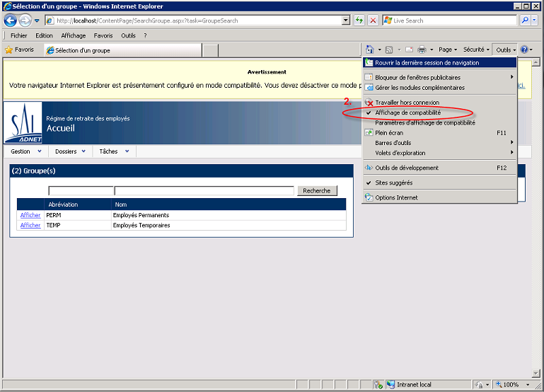Toggle Sites suggérés menu option
Image resolution: width=544 pixels, height=392 pixels.
point(394,183)
